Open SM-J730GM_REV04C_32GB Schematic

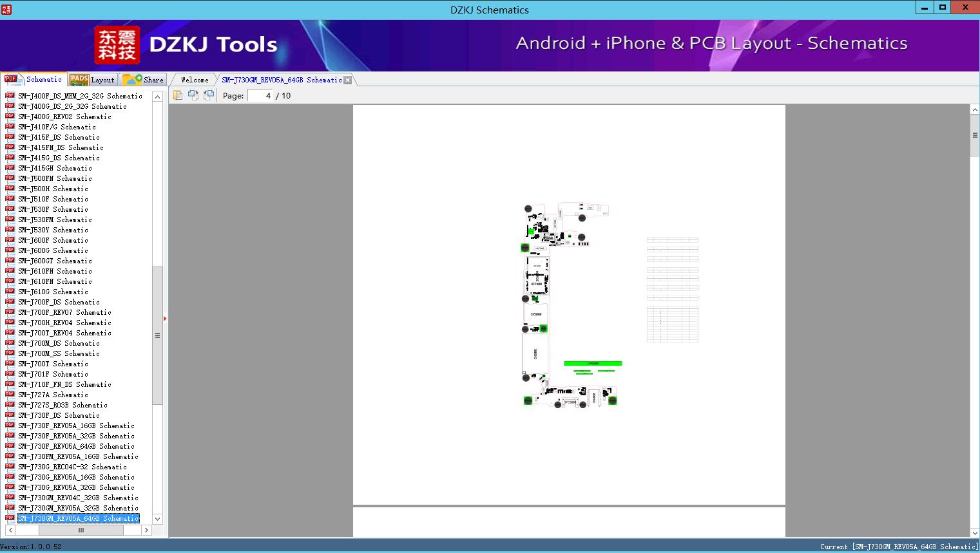pyautogui.click(x=78, y=498)
